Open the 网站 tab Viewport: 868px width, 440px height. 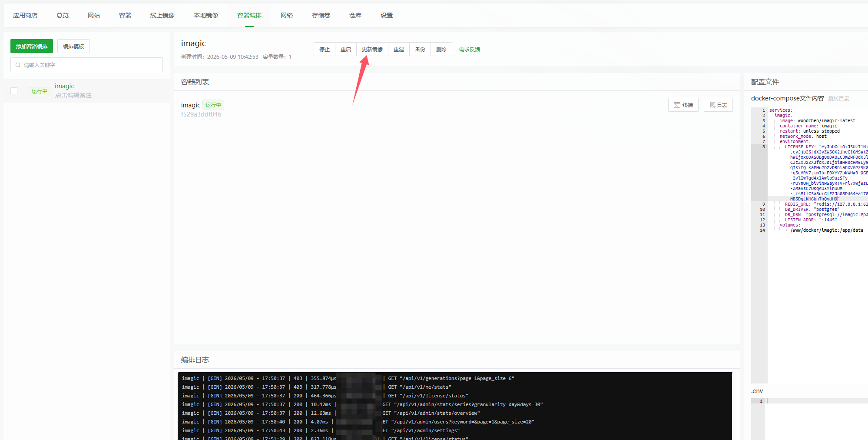click(x=94, y=15)
